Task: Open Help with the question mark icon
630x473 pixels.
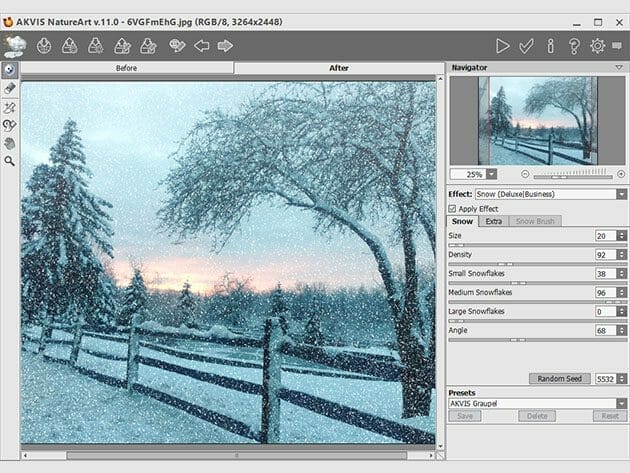Action: click(574, 45)
